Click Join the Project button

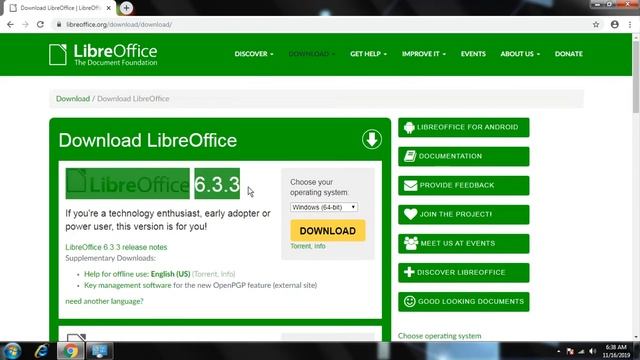(464, 214)
